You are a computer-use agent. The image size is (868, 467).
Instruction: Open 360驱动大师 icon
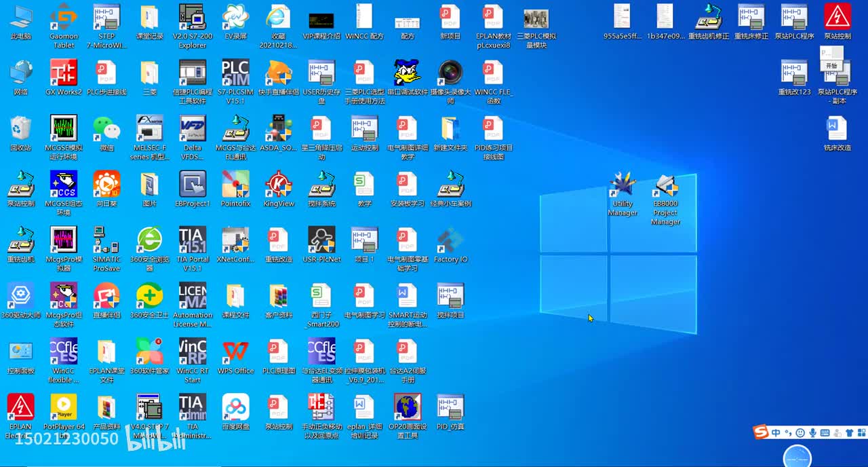click(20, 300)
